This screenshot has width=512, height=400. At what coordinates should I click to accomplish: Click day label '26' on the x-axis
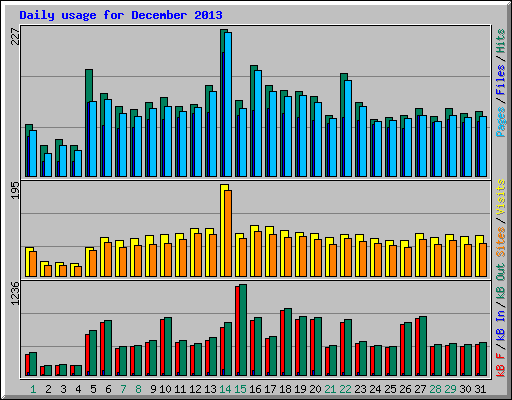405,389
